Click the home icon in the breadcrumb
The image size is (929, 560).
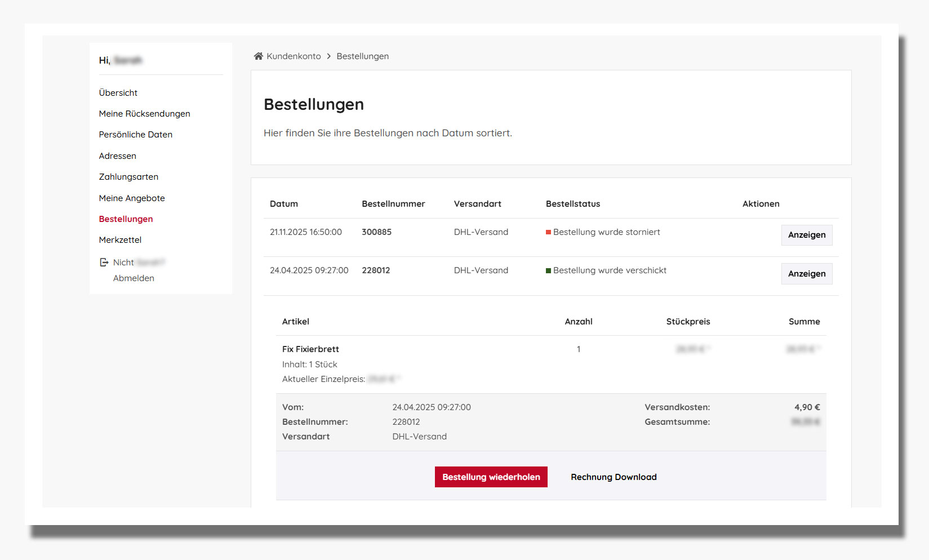258,55
